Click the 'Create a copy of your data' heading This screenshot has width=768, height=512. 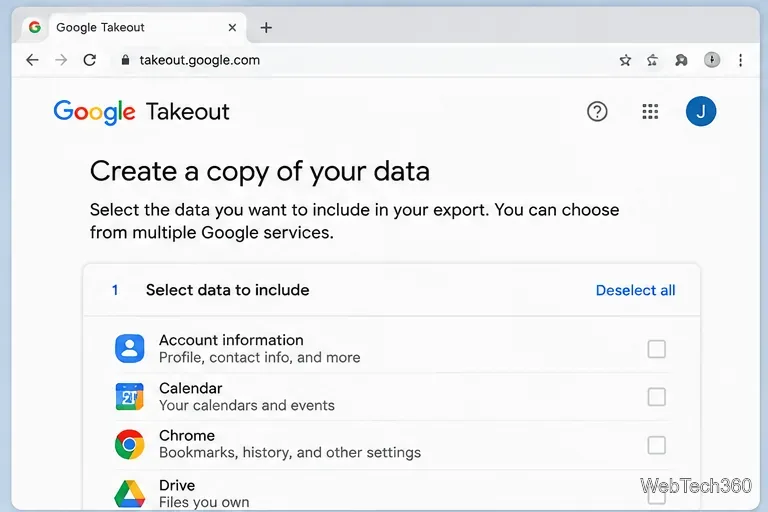coord(260,172)
